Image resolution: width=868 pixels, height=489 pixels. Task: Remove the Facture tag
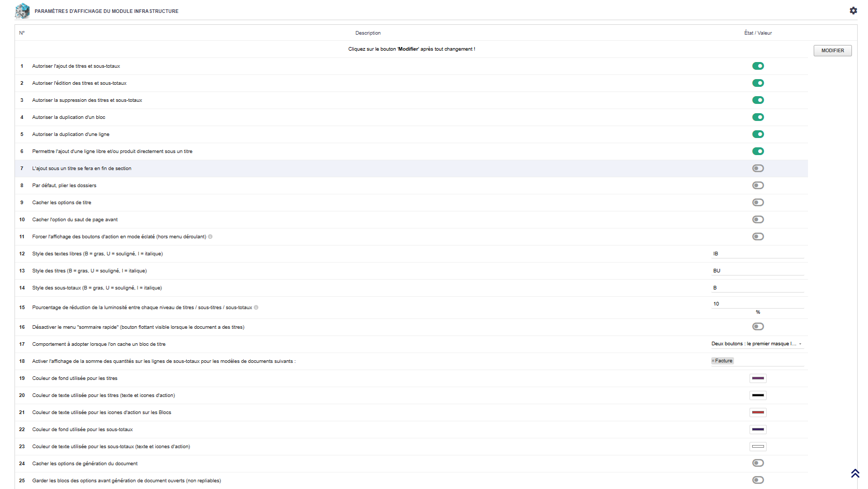click(x=713, y=361)
